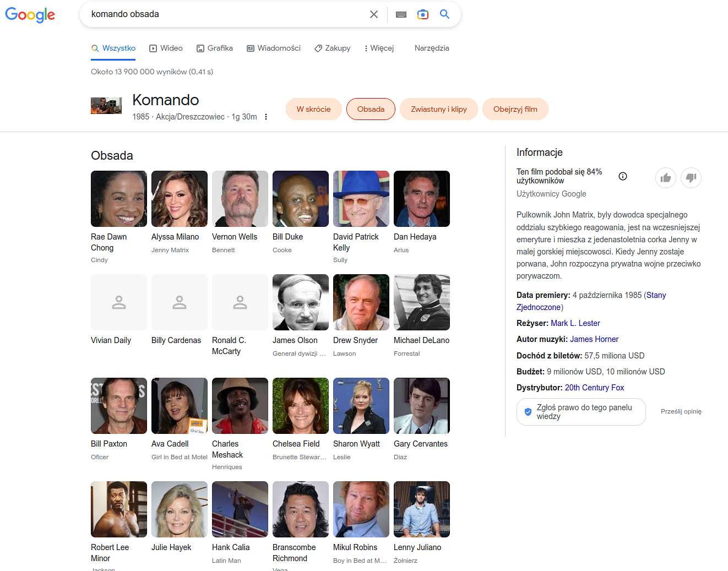This screenshot has height=571, width=728.
Task: Open the Narzędzia search tools
Action: tap(432, 48)
